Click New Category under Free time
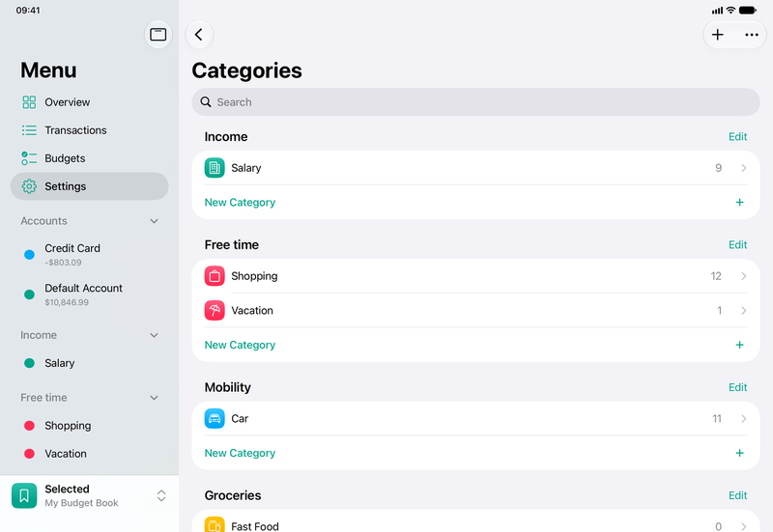The height and width of the screenshot is (532, 773). [240, 345]
